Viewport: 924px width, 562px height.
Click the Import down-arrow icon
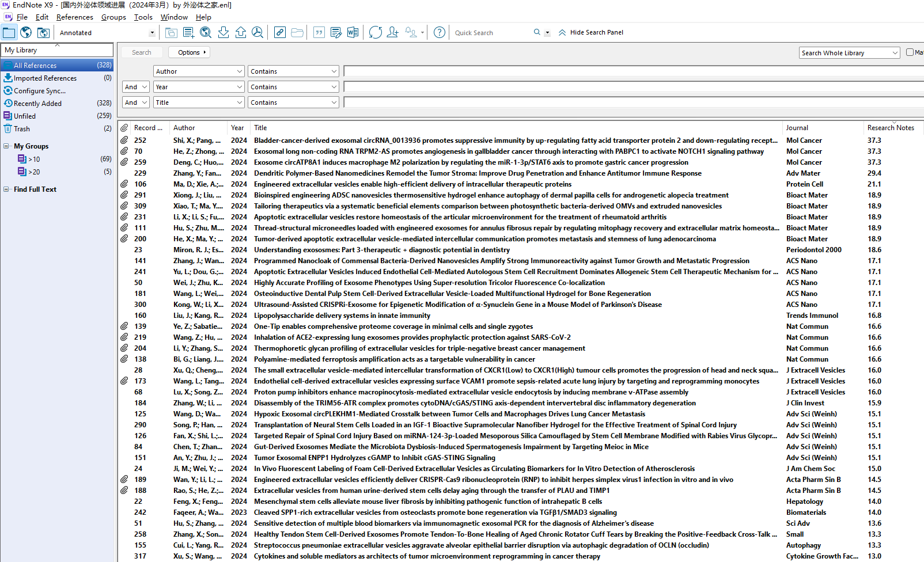pyautogui.click(x=224, y=33)
